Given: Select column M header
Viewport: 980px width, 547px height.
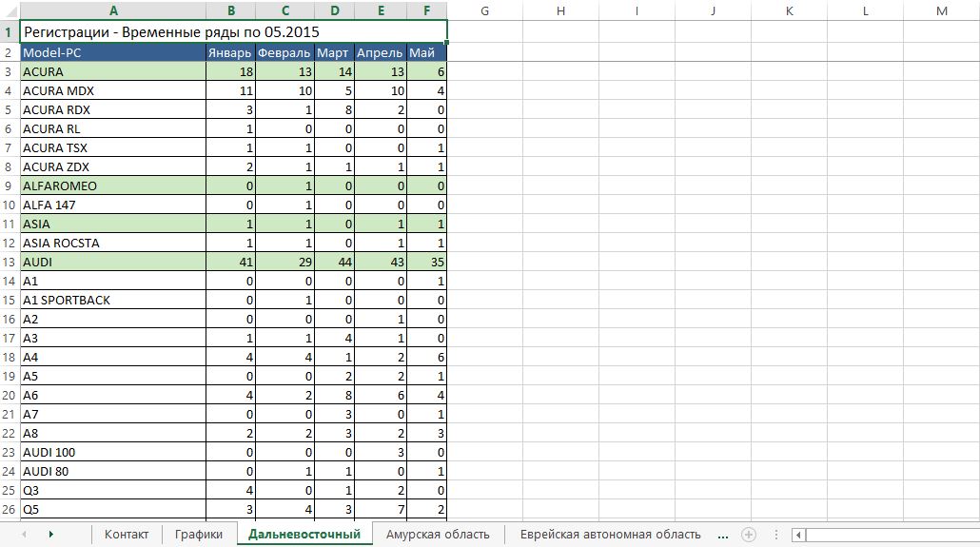Looking at the screenshot, I should 942,10.
